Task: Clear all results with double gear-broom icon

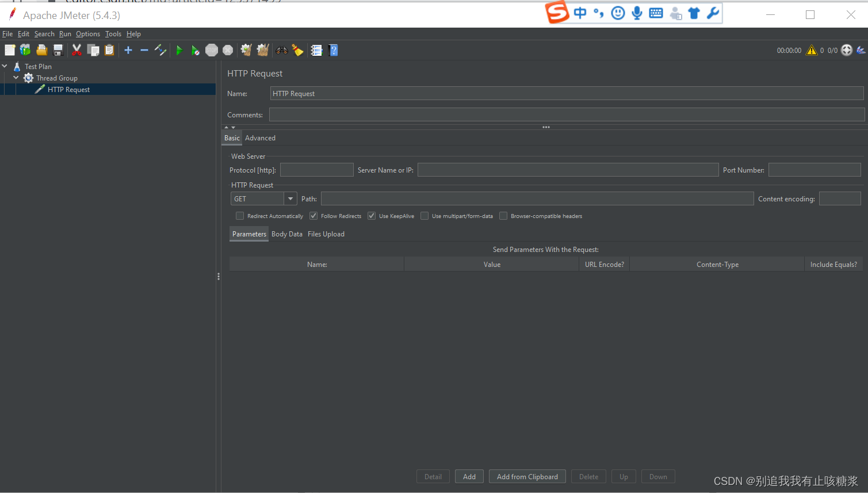Action: click(x=263, y=51)
